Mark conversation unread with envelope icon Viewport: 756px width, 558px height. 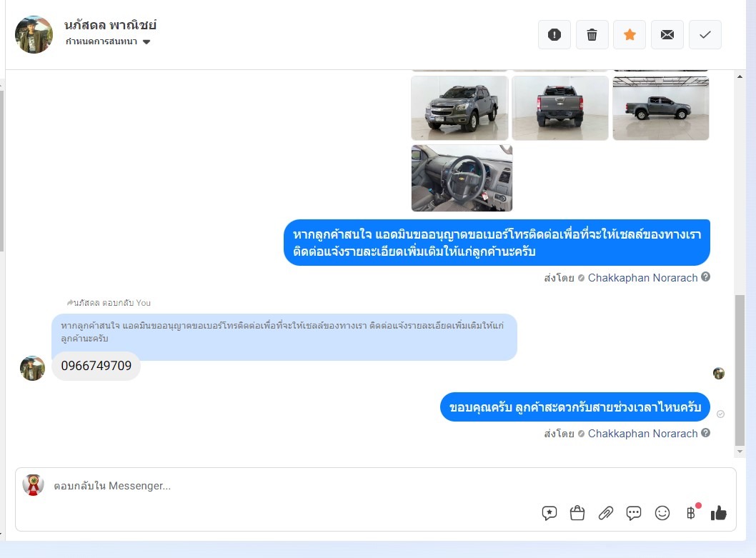point(667,35)
